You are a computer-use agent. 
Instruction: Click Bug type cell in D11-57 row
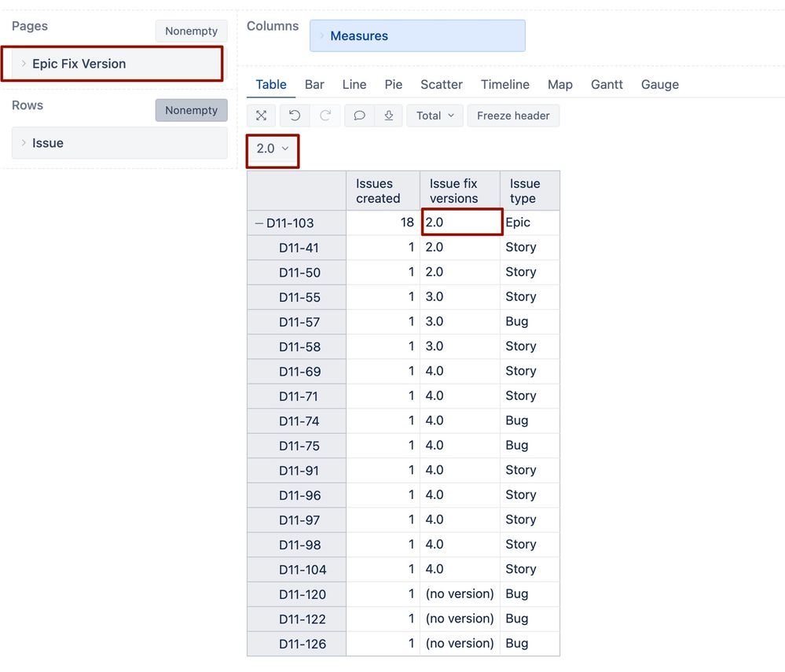530,321
